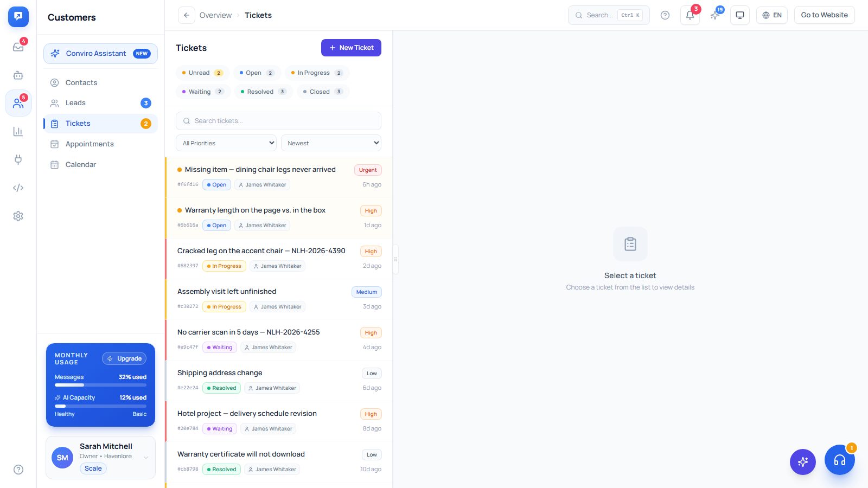Click the Conviro logo icon
Viewport: 868px width, 488px height.
(x=18, y=16)
